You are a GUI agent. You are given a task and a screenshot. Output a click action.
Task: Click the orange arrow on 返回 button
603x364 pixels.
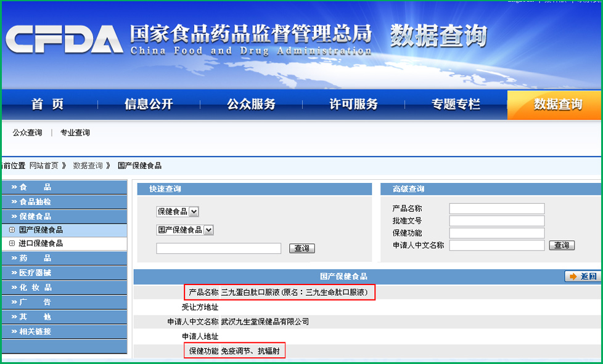[x=573, y=277]
